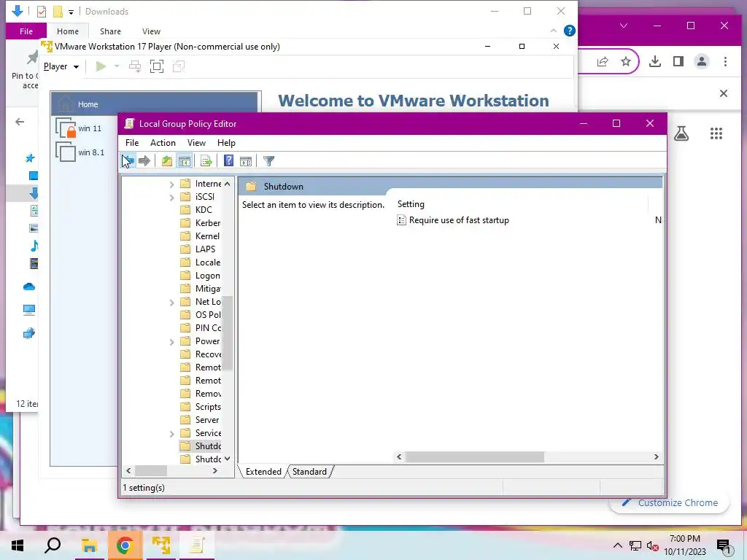Open the dropdown arrow beside VMware Play button
The height and width of the screenshot is (560, 747).
[117, 66]
